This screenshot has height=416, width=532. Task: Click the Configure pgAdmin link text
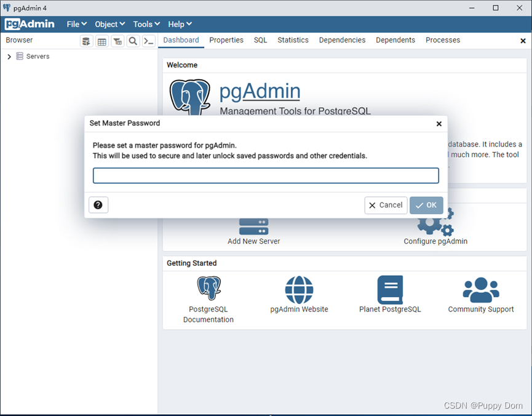435,241
